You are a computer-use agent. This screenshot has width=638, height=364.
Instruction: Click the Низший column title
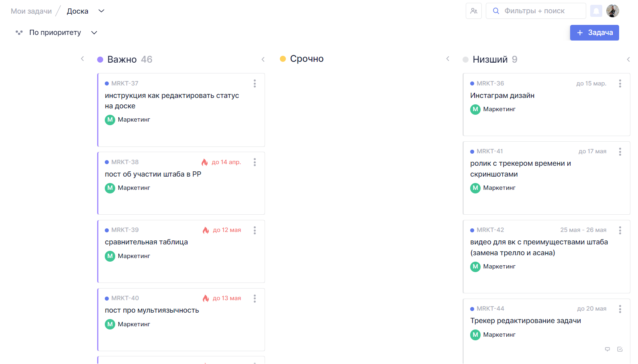490,59
